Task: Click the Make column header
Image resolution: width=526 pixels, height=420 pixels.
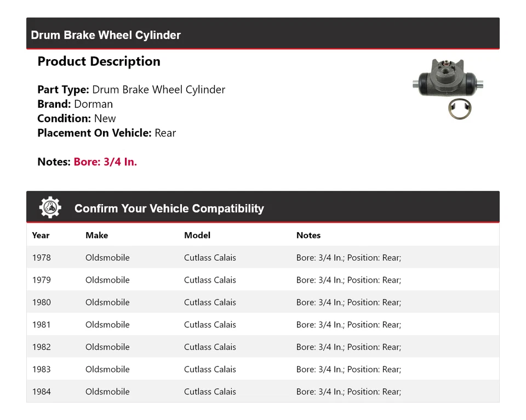Action: (96, 235)
